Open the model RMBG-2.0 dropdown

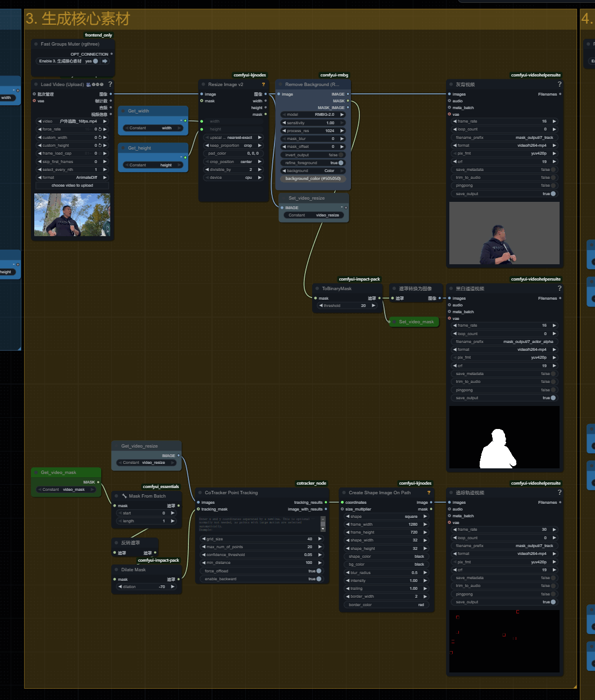313,115
